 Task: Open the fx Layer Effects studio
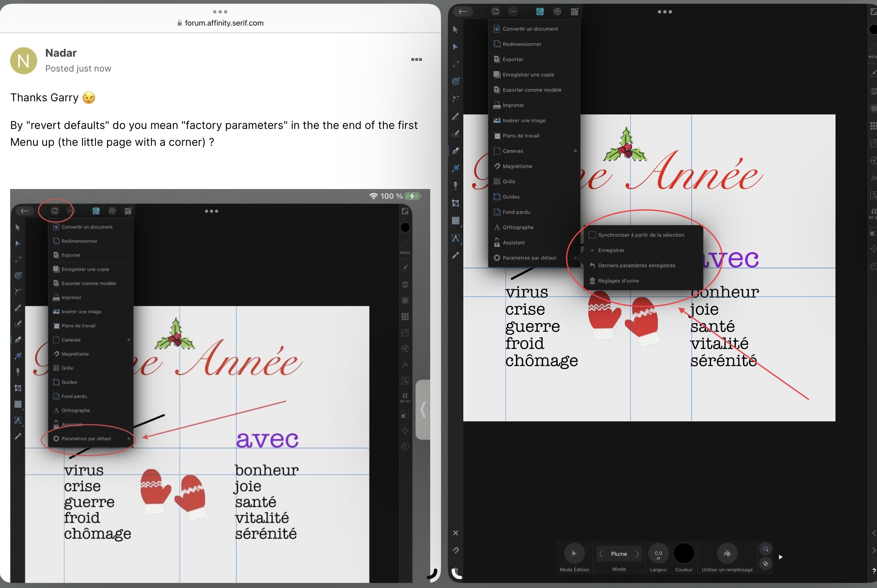873,178
